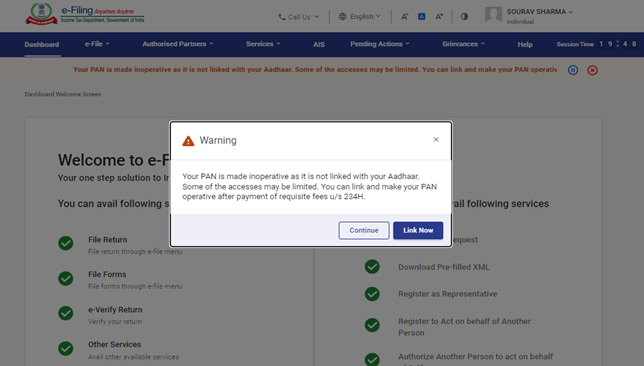Click the Other Services entry
The height and width of the screenshot is (366, 644).
pos(115,345)
